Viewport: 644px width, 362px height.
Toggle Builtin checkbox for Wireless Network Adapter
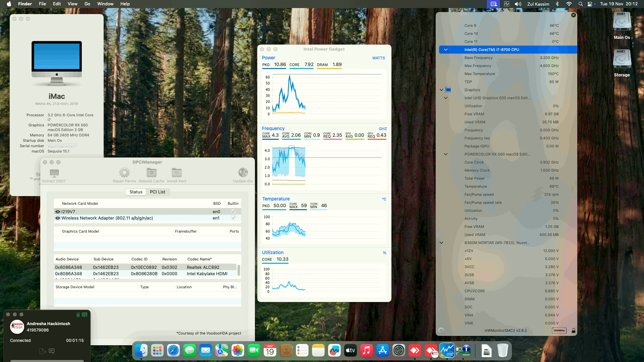[233, 218]
